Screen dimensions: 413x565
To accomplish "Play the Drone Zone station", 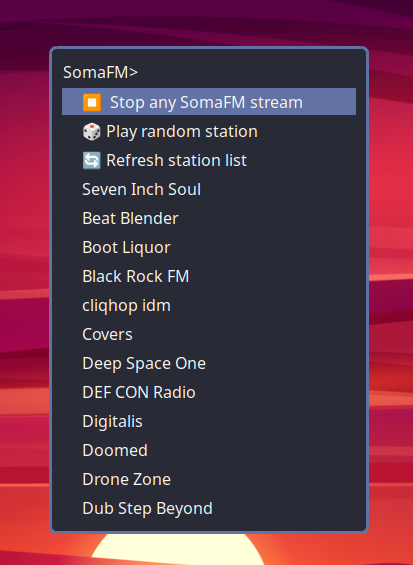I will pyautogui.click(x=209, y=479).
